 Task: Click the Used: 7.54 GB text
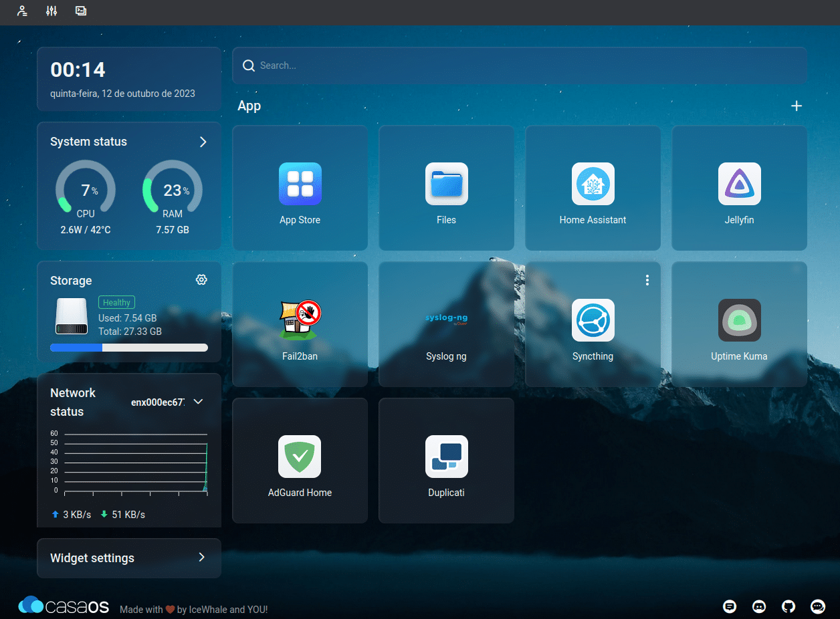(128, 318)
